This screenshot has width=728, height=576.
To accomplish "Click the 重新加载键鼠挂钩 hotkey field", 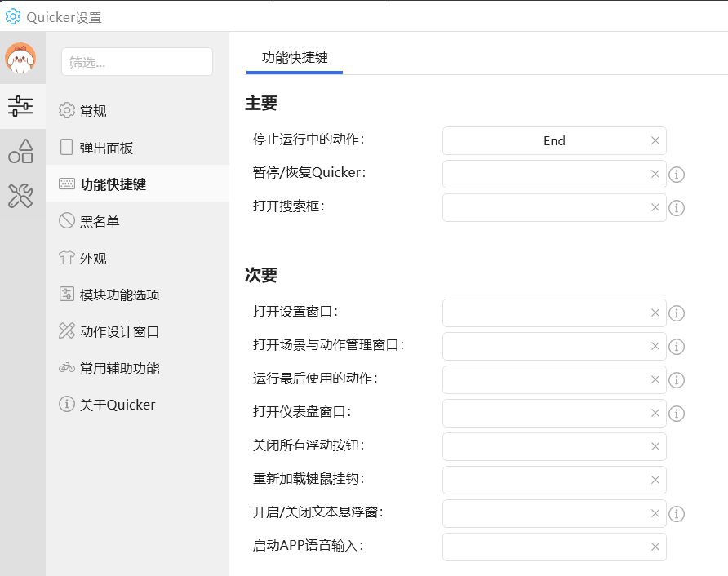I will coord(554,480).
